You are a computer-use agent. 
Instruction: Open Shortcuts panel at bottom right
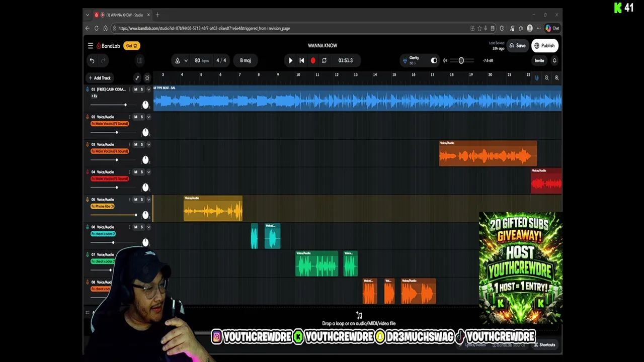tap(544, 345)
